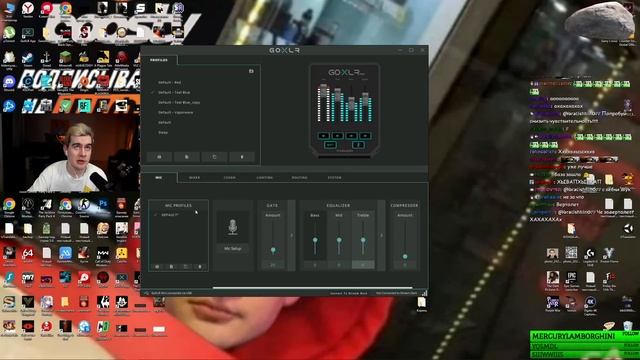Image resolution: width=640 pixels, height=360 pixels.
Task: Switch to the MIC tab
Action: tap(159, 178)
